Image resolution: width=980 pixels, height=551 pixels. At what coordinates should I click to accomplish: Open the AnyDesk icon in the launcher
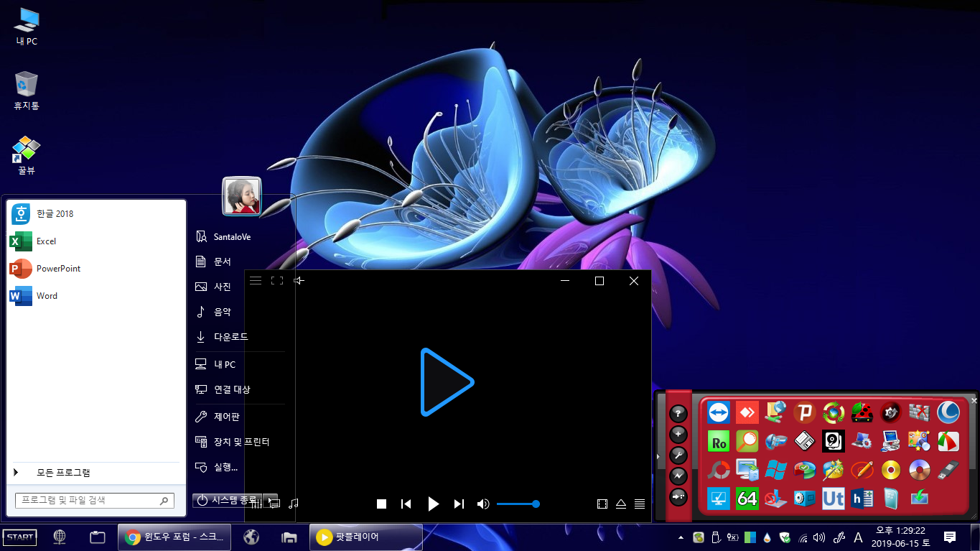point(747,412)
